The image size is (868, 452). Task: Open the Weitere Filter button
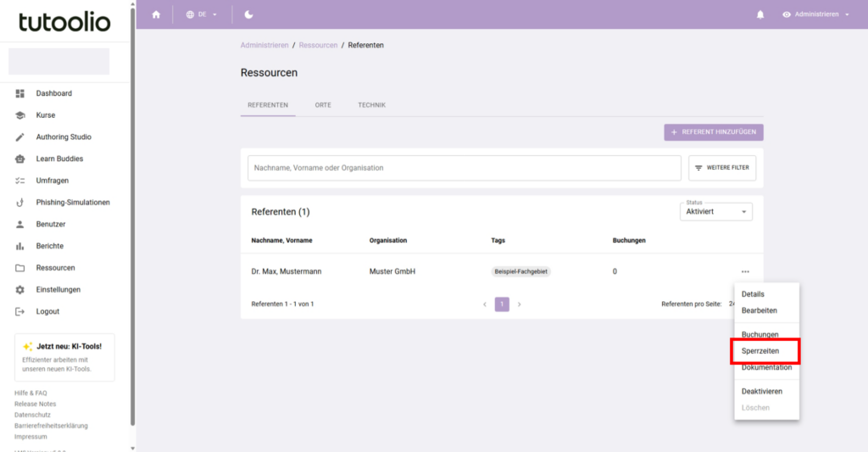tap(722, 168)
